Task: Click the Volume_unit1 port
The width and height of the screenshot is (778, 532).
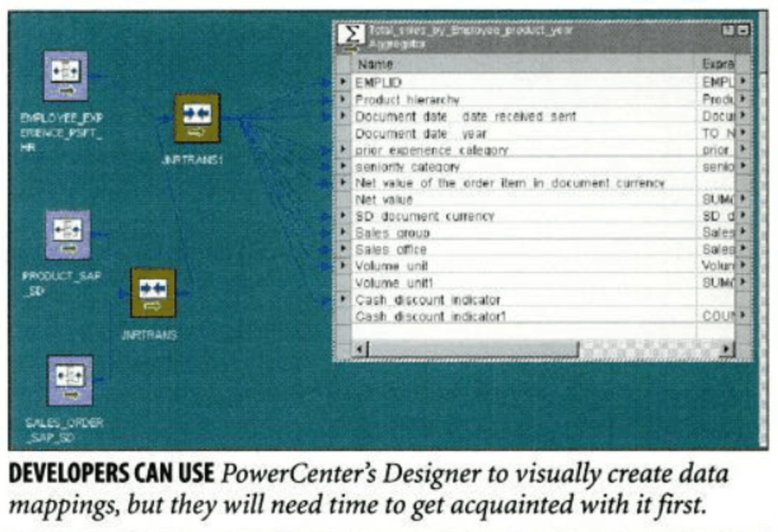Action: click(394, 283)
